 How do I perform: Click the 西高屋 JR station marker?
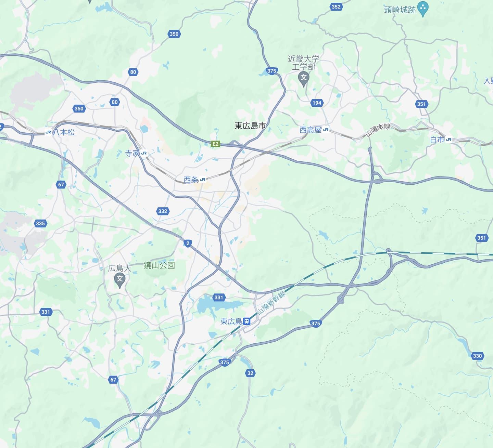(x=326, y=130)
